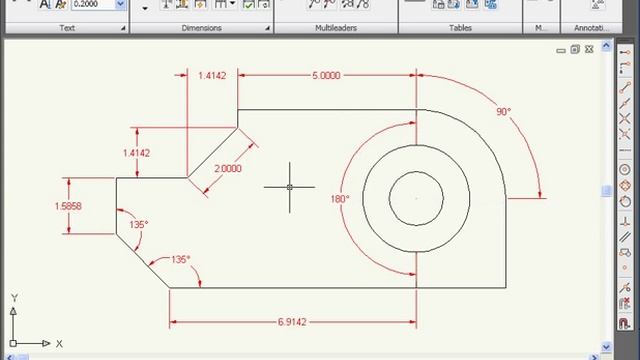
Task: Activate the Parallel object snap
Action: [625, 237]
